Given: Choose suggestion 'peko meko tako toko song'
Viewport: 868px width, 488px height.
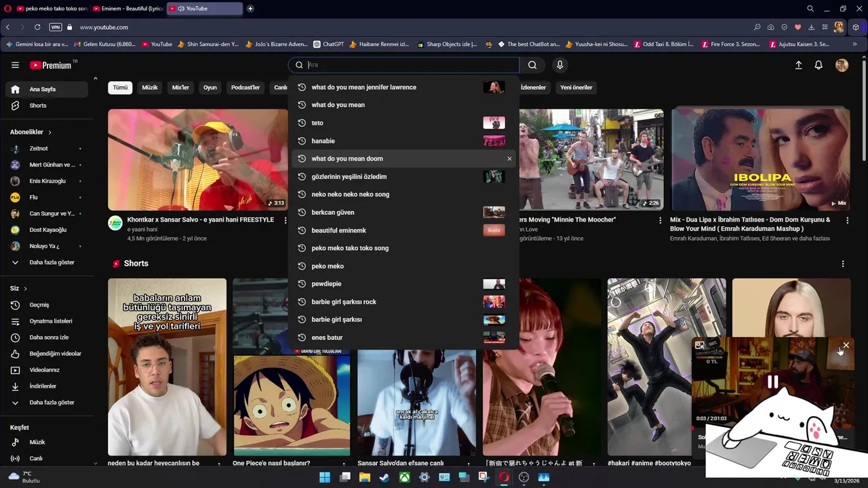Looking at the screenshot, I should 403,248.
